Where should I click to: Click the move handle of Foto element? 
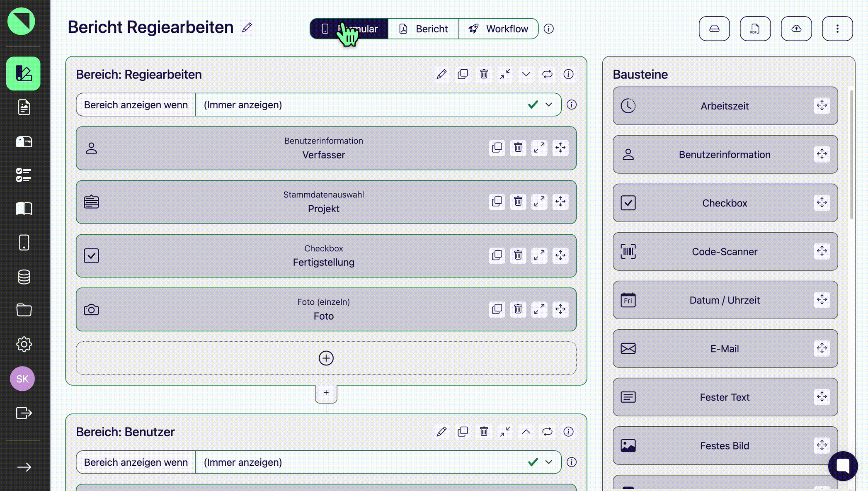[x=560, y=309]
